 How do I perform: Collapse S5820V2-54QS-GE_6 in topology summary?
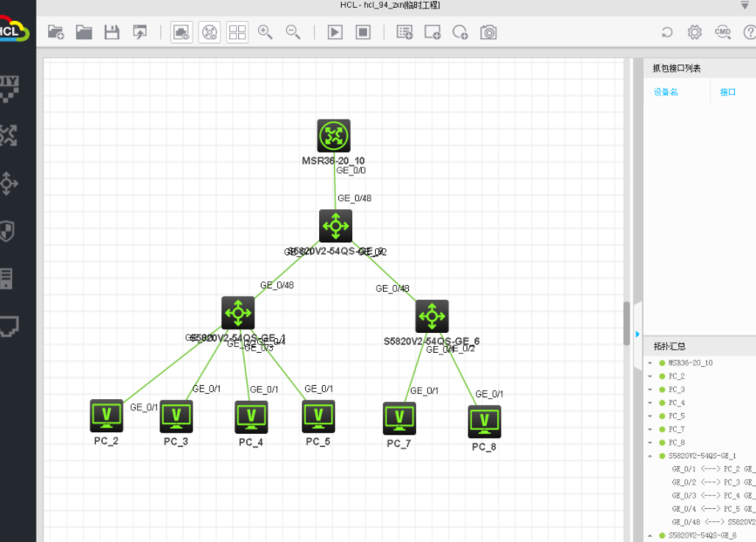tap(650, 535)
